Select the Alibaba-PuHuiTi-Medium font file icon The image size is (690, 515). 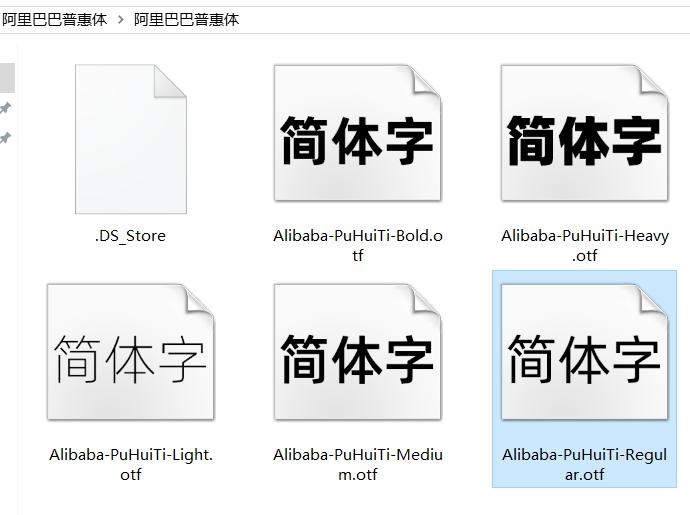(357, 352)
